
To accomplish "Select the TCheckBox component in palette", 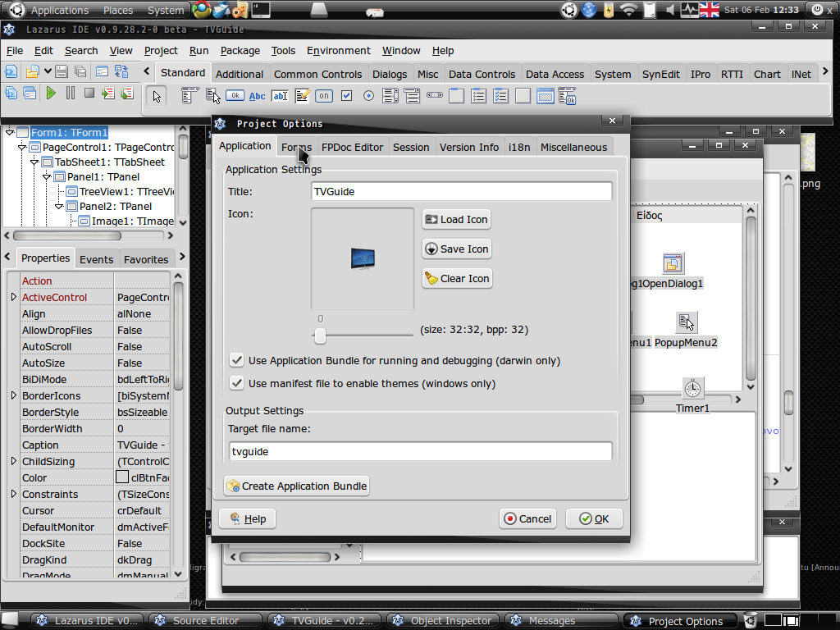I will [x=346, y=96].
